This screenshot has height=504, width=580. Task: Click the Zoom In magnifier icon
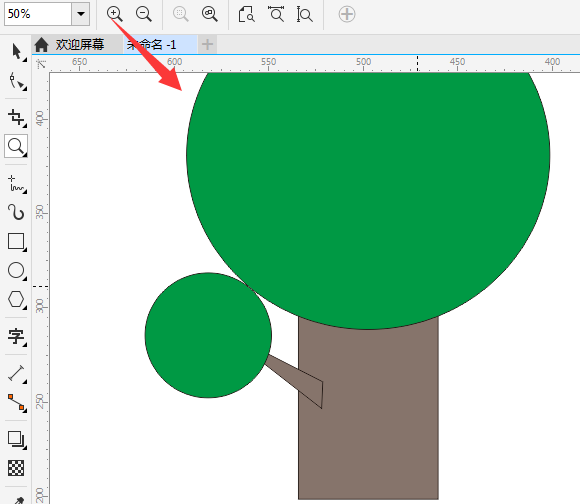pyautogui.click(x=115, y=14)
